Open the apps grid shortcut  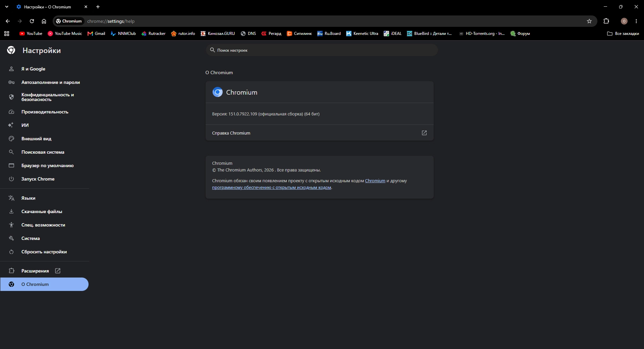coord(7,34)
